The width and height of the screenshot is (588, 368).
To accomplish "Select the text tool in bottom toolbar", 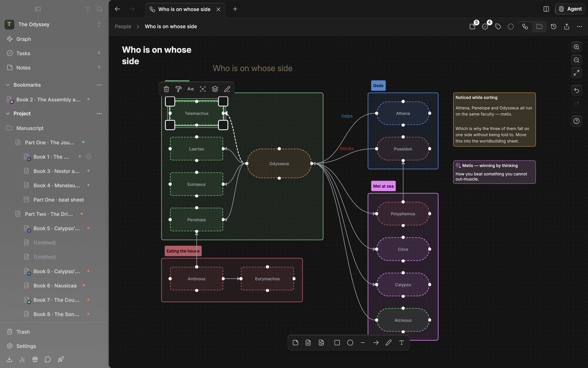I will [x=401, y=343].
